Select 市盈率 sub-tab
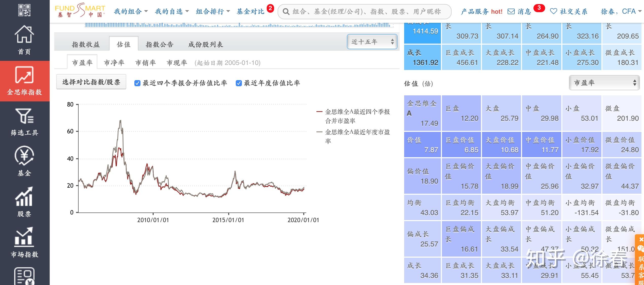 pyautogui.click(x=82, y=62)
